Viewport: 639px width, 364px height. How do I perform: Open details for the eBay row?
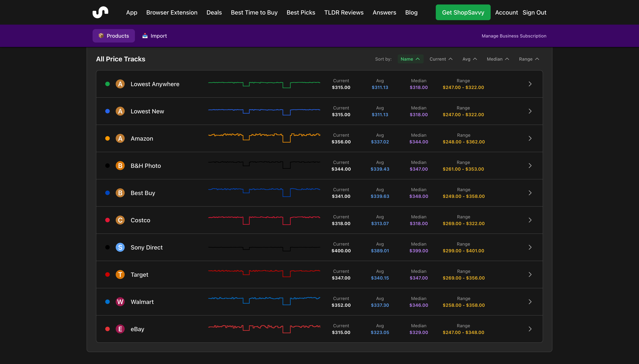[x=530, y=329]
